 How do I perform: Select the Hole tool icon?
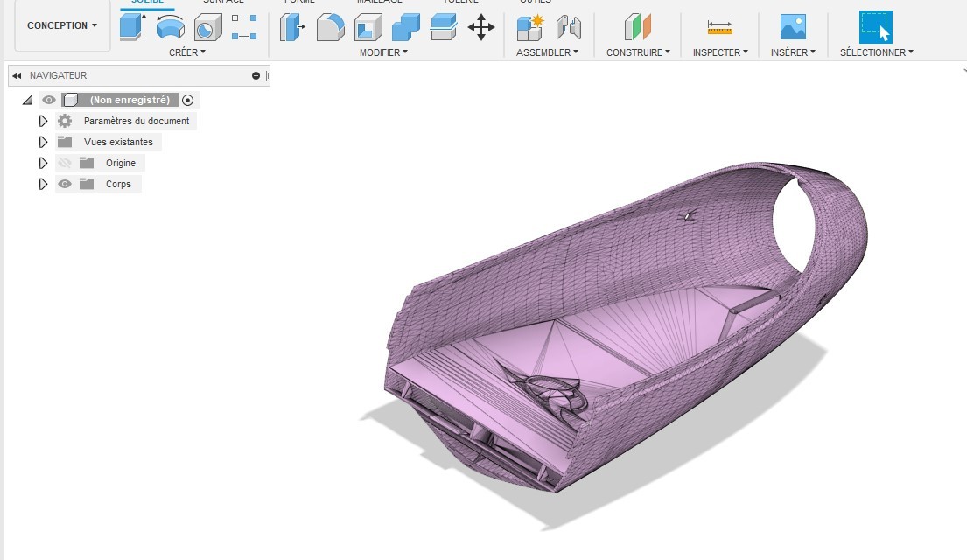point(207,28)
